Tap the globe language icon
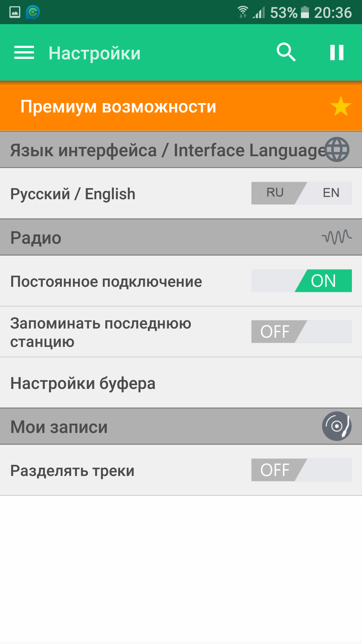The image size is (362, 644). pyautogui.click(x=337, y=149)
